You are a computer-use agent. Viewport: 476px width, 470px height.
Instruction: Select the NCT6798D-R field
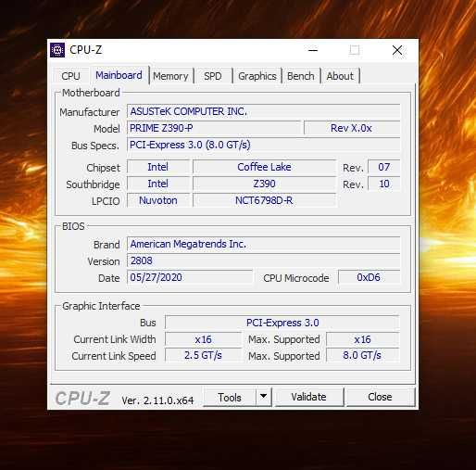264,200
